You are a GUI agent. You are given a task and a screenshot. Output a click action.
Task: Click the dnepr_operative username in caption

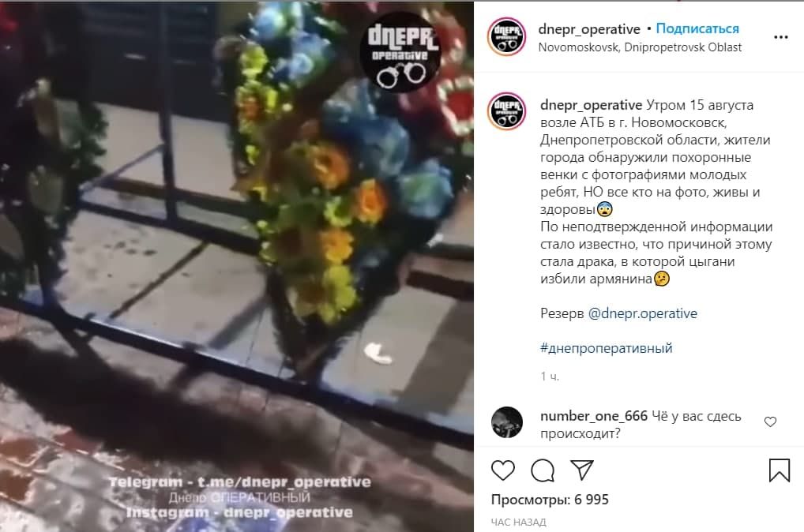coord(592,105)
